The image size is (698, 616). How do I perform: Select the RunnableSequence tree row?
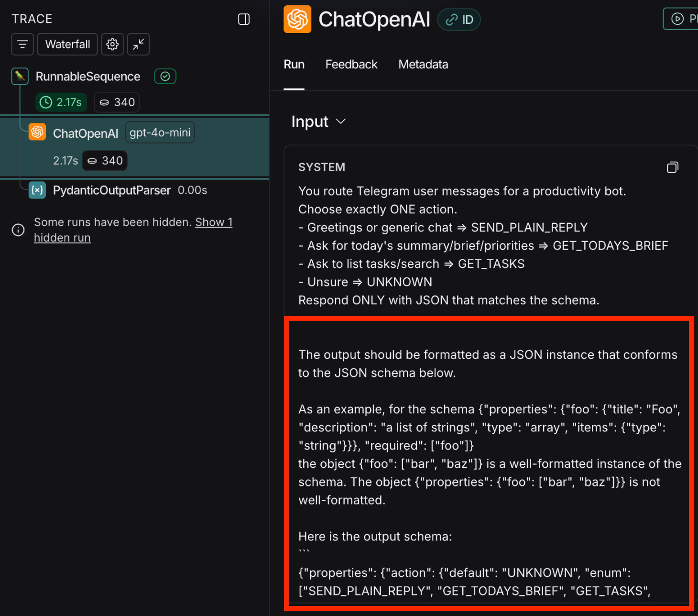(x=88, y=77)
